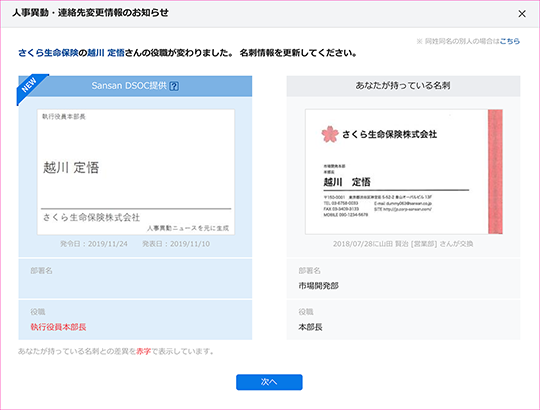Click the empty 部署名 field in DSOC panel

pyautogui.click(x=135, y=279)
